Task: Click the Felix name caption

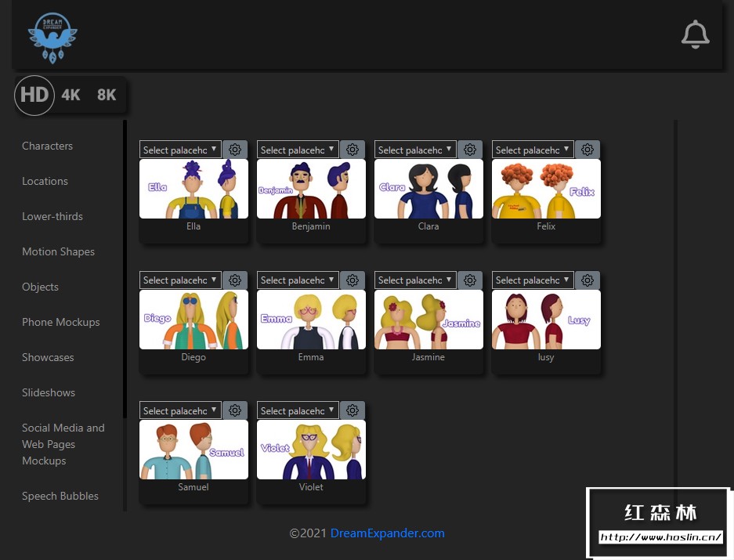Action: [x=546, y=226]
